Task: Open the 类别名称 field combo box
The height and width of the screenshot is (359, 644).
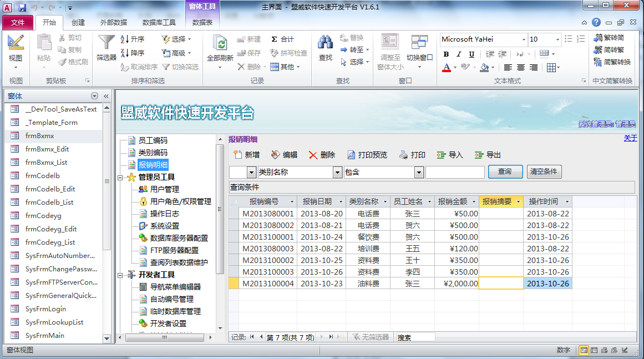Action: point(337,172)
